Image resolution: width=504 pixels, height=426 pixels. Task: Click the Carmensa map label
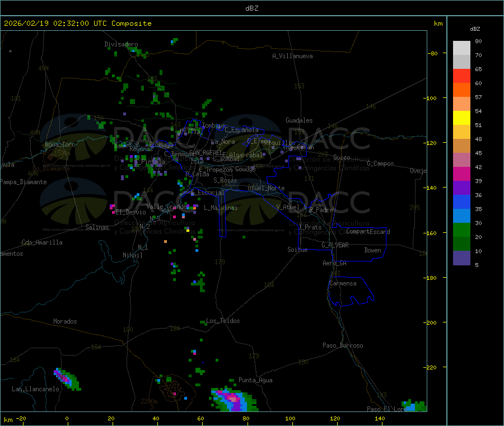click(343, 283)
